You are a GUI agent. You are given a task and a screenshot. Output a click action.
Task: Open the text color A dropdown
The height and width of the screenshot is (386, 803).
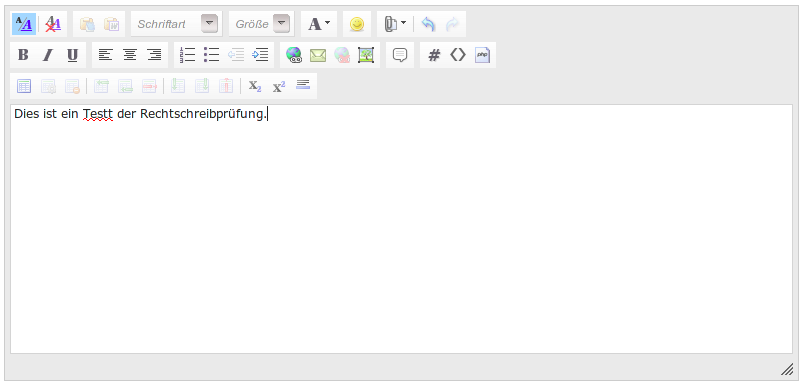[319, 24]
